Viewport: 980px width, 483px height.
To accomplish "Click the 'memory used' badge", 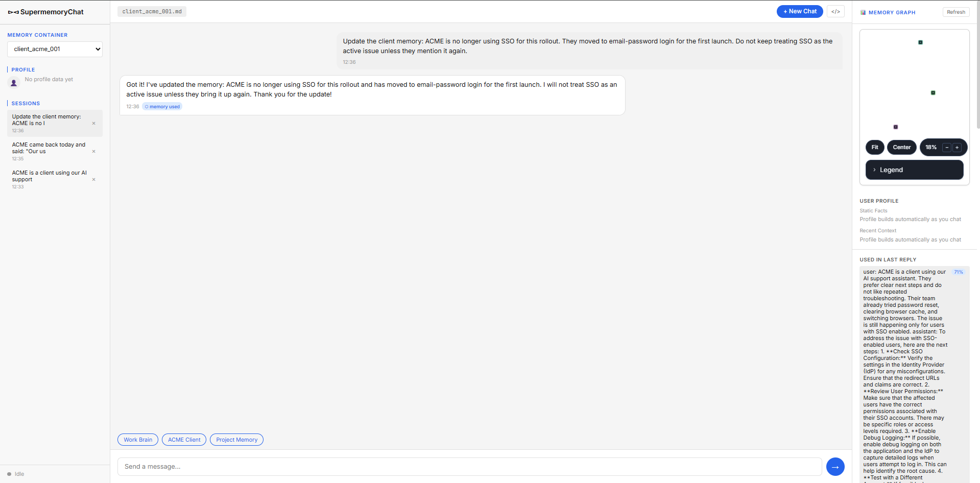I will (x=162, y=107).
